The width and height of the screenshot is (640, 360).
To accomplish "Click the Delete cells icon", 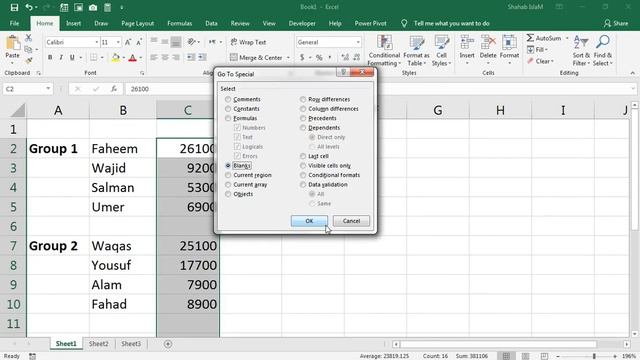I will [x=488, y=42].
